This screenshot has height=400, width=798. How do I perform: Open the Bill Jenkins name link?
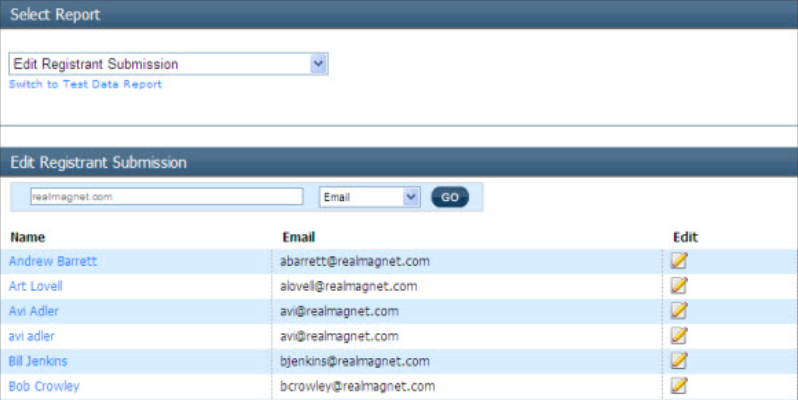point(38,361)
